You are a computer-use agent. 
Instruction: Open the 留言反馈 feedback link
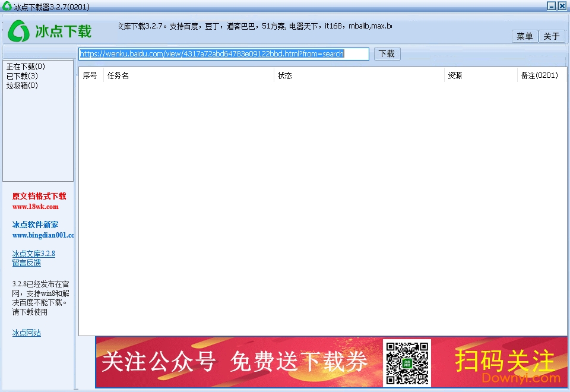[27, 263]
